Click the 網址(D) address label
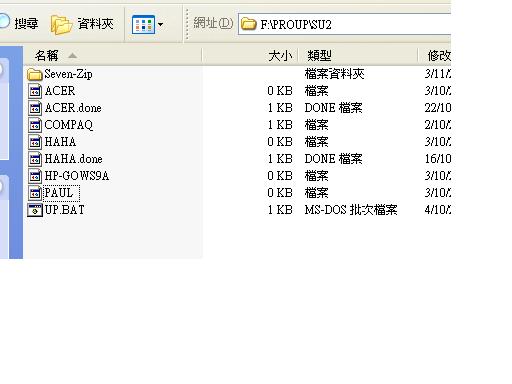The height and width of the screenshot is (384, 512). pyautogui.click(x=213, y=23)
